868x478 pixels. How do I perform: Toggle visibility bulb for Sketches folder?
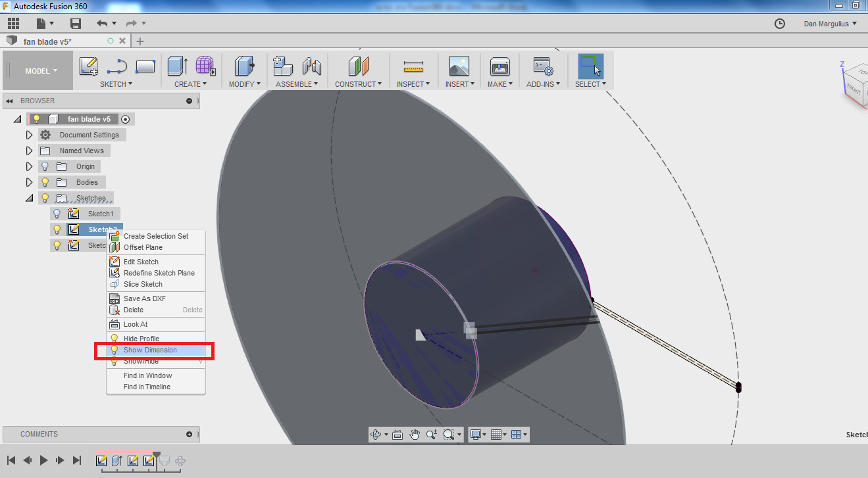45,198
